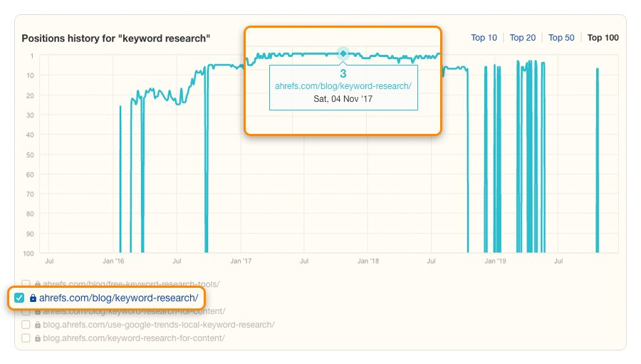Click the tooltip URL ahrefs.com/blog/keyword-research/
This screenshot has height=364, width=641.
pos(343,86)
